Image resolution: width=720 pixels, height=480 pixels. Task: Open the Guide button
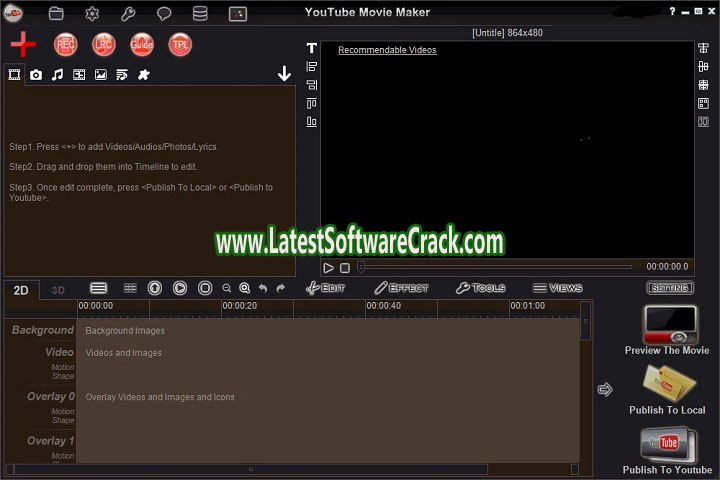[142, 44]
